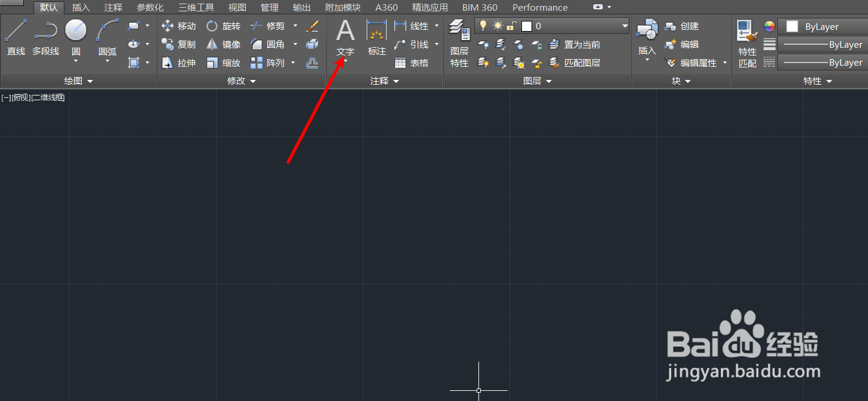Open the 圆弧 (Arc) options dropdown arrow
868x401 pixels.
(x=107, y=60)
